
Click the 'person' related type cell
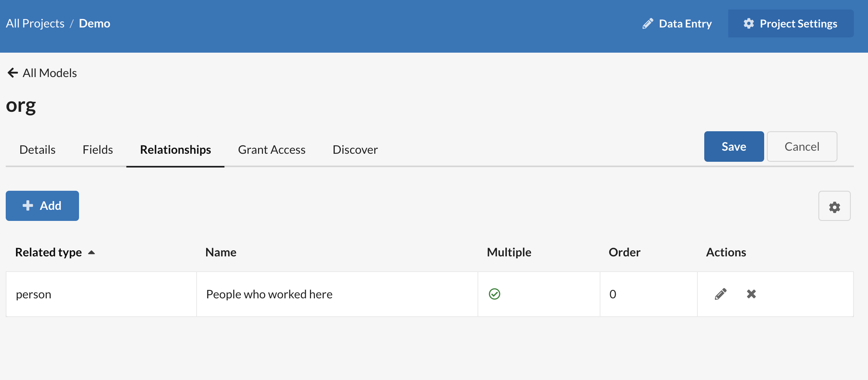point(101,294)
